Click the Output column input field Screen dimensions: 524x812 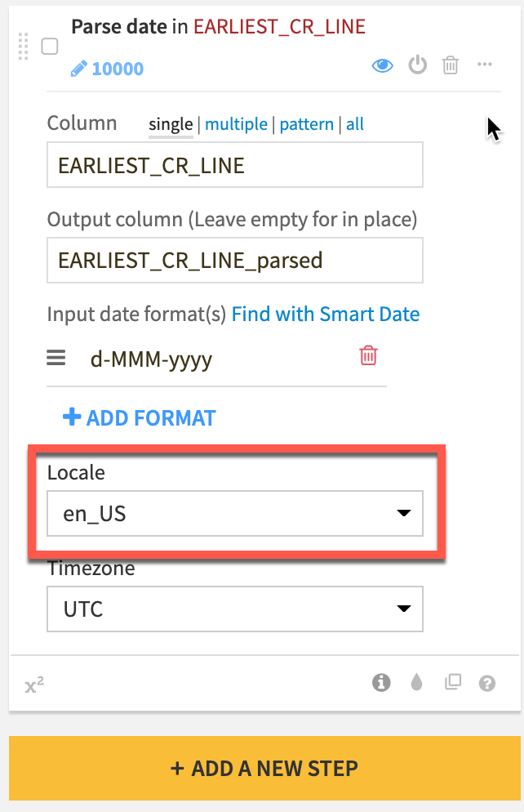[x=235, y=261]
